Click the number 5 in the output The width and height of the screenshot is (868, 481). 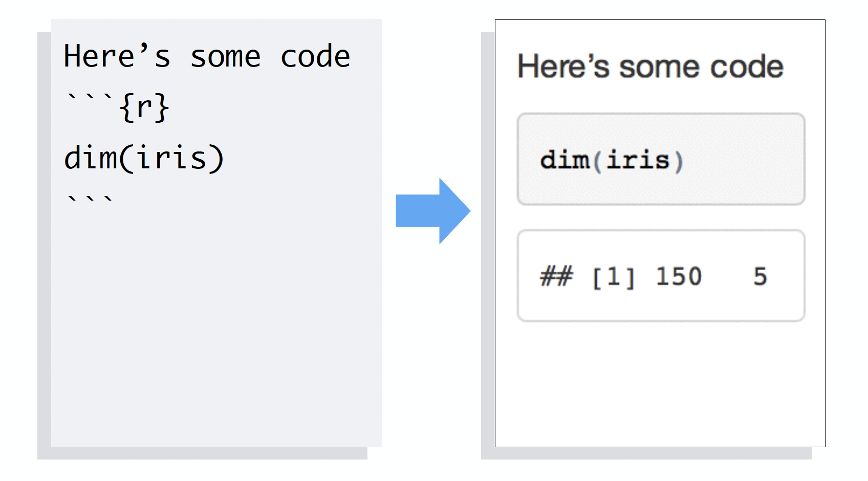pyautogui.click(x=760, y=277)
